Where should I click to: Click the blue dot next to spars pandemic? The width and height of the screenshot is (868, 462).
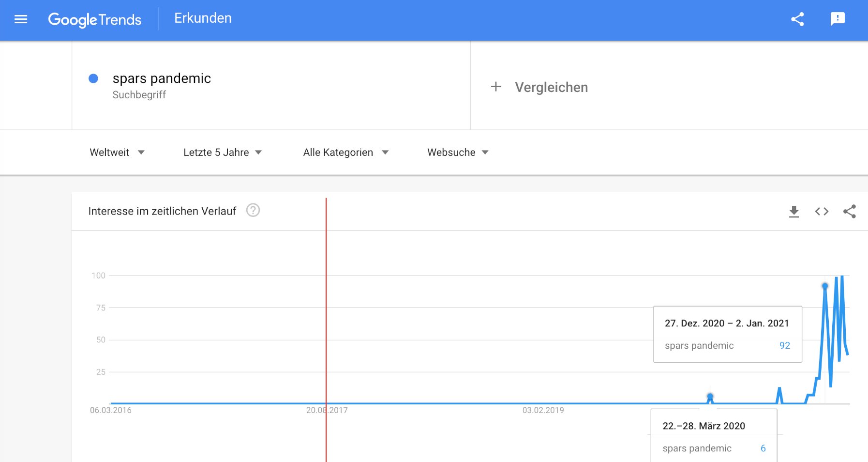[93, 78]
